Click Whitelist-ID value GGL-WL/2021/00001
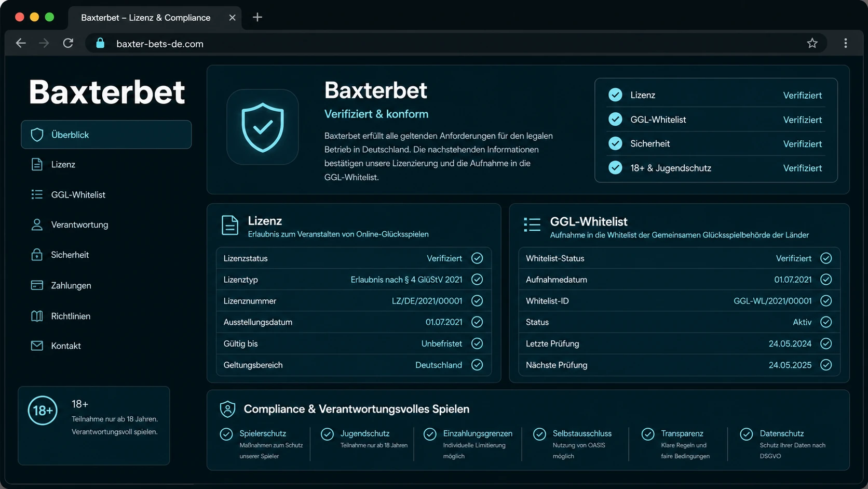Image resolution: width=868 pixels, height=489 pixels. (x=772, y=301)
